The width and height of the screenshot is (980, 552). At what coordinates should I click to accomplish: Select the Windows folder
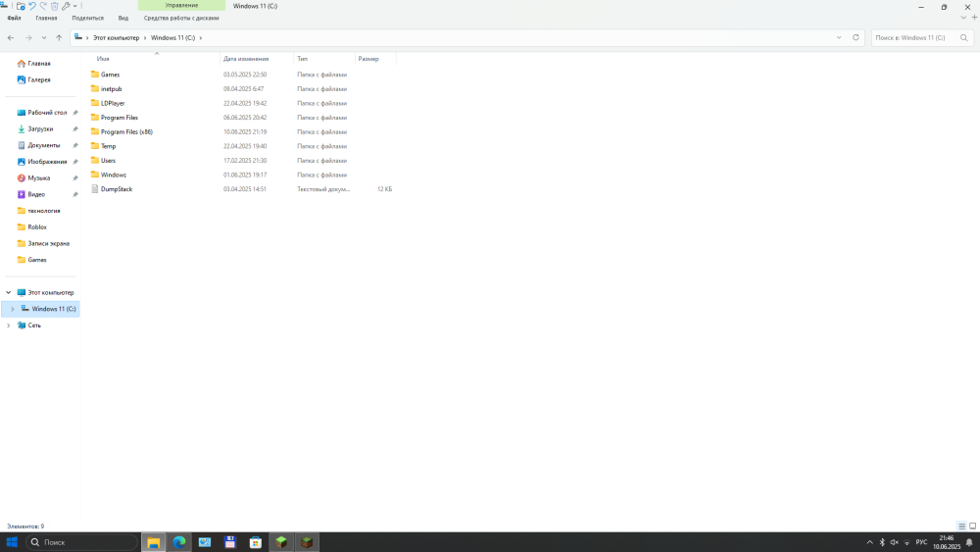coord(113,176)
